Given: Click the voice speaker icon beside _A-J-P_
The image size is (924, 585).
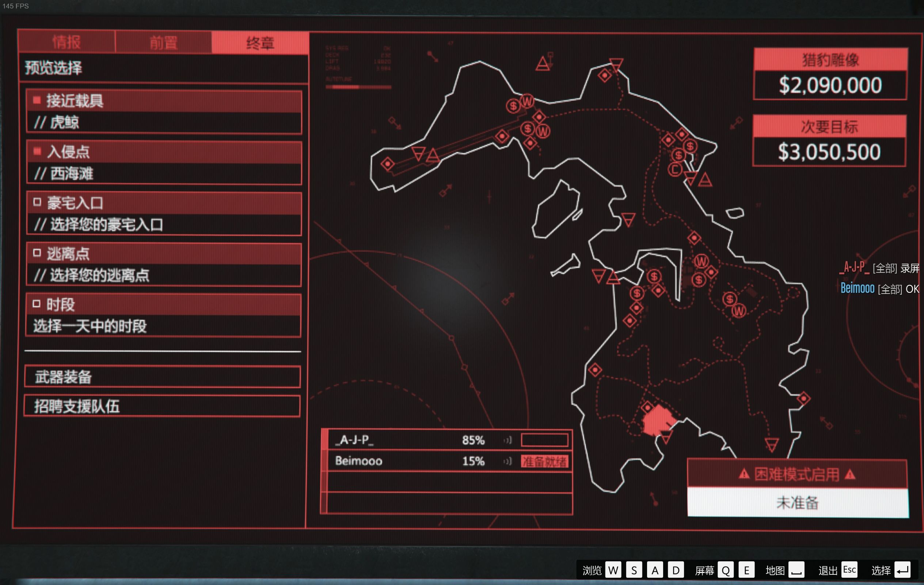Looking at the screenshot, I should pyautogui.click(x=507, y=440).
